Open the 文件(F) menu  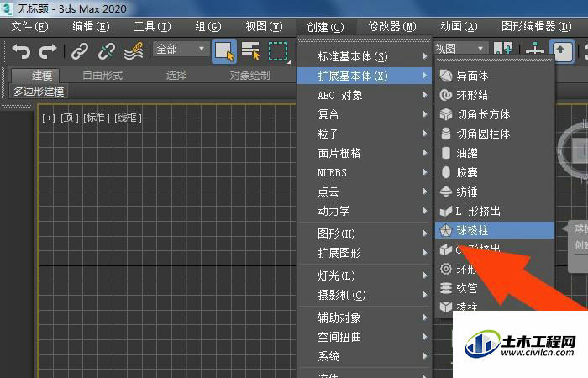coord(29,27)
